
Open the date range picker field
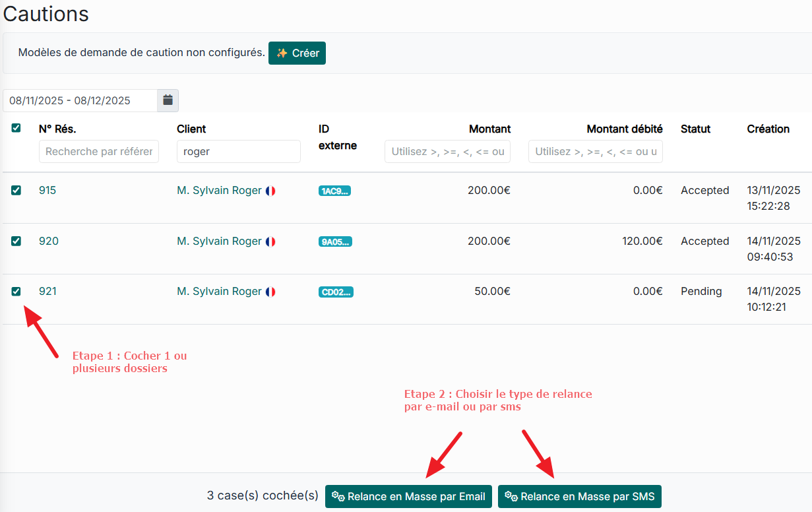(80, 100)
